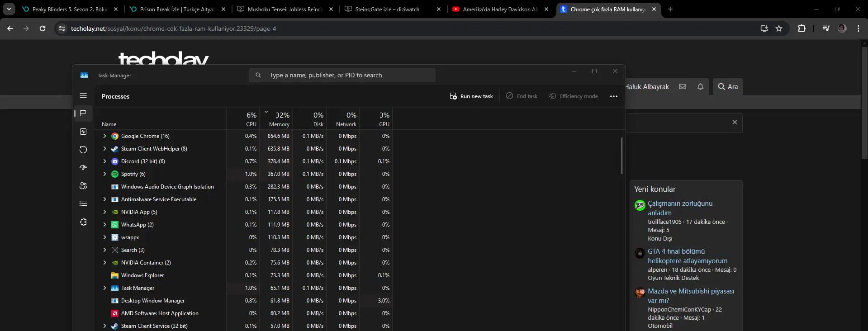Open Çalışmanın zorluğunu anladım topic
The image size is (868, 331).
[x=680, y=208]
